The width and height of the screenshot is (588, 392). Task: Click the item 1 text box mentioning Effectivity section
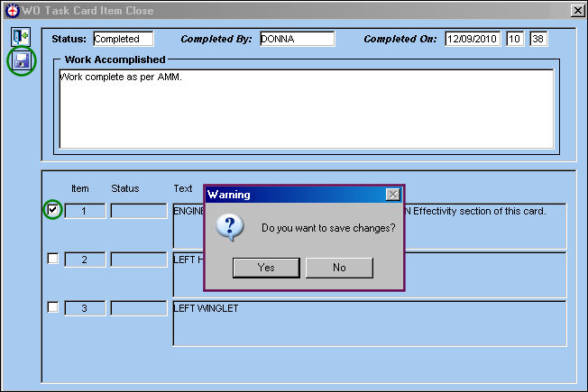click(x=485, y=226)
